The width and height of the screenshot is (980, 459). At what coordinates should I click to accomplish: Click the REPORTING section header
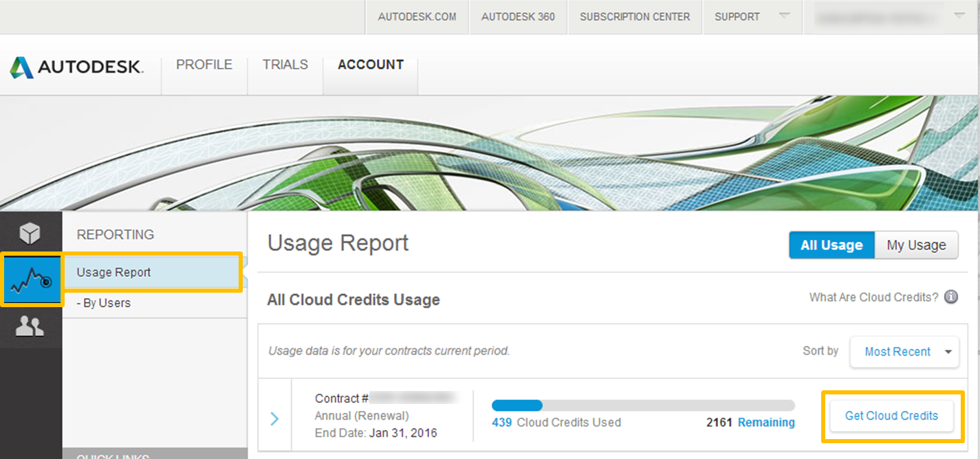[116, 234]
